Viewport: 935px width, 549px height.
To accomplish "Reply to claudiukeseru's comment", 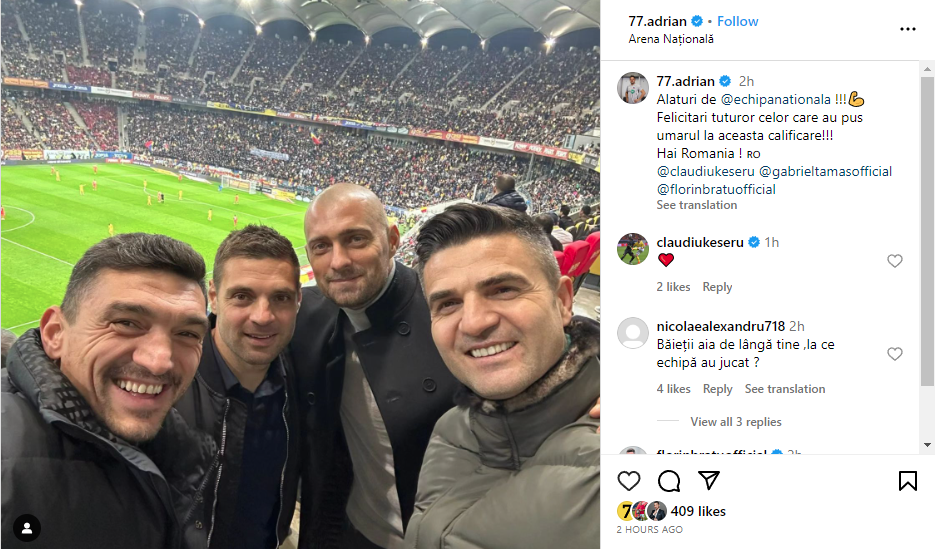I will coord(717,287).
